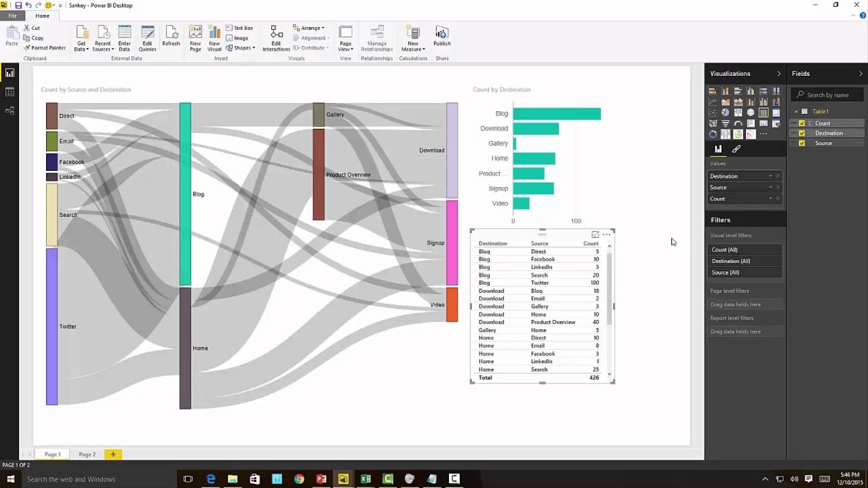Viewport: 868px width, 488px height.
Task: Open the Recent Sources dropdown
Action: coord(102,38)
